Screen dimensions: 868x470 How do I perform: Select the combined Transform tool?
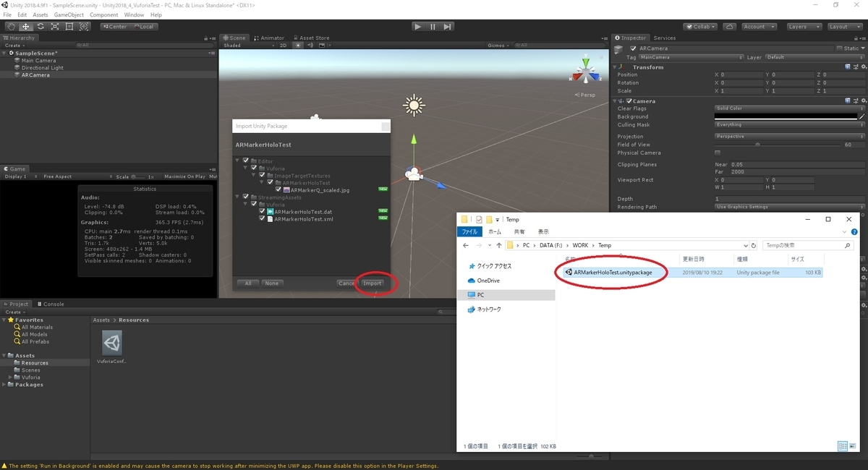click(83, 27)
